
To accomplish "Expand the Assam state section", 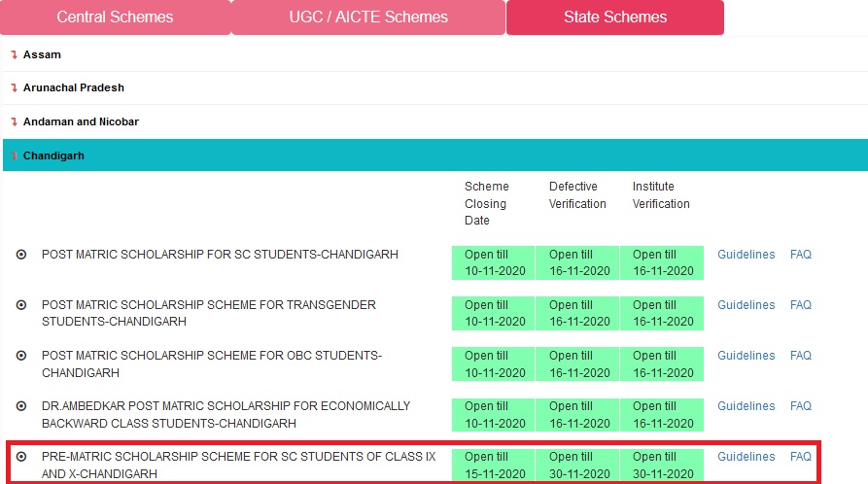I will pyautogui.click(x=42, y=54).
